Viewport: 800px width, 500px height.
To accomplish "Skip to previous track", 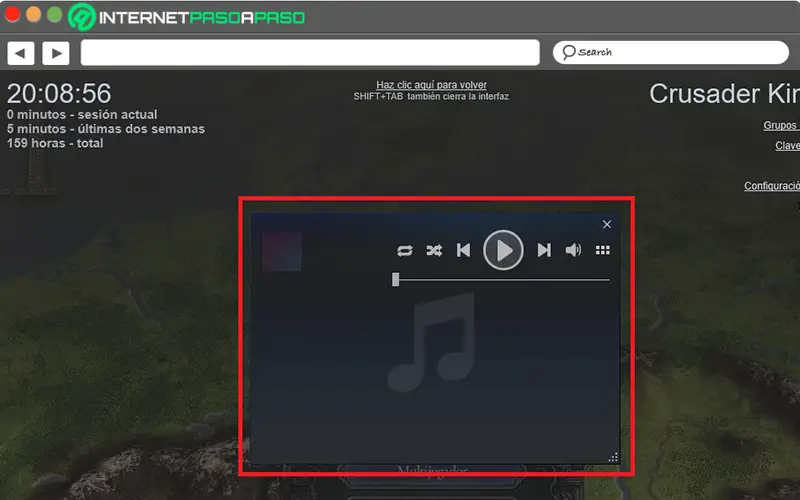I will (x=463, y=251).
